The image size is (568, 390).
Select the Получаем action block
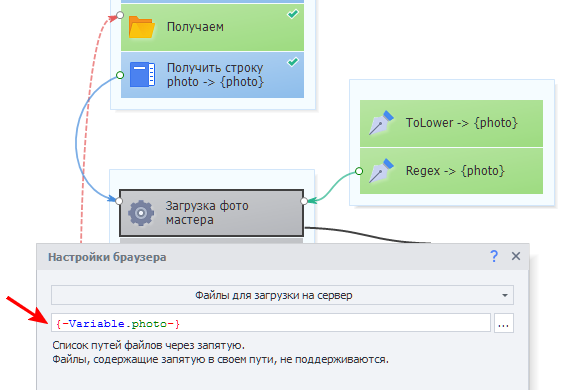(x=212, y=27)
